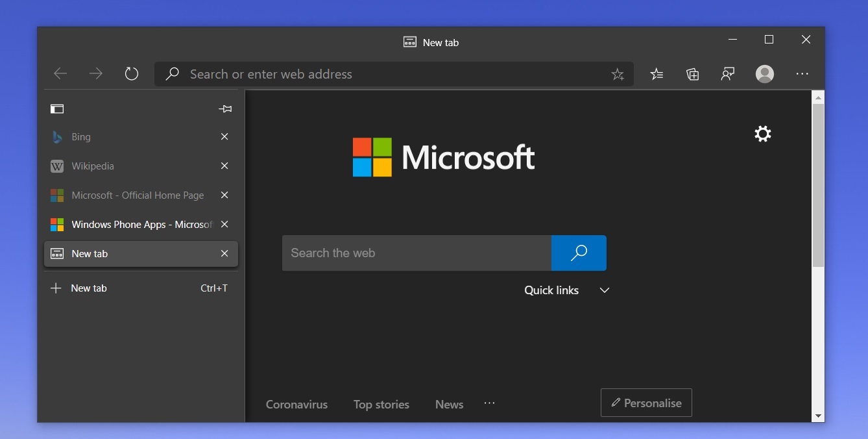The width and height of the screenshot is (868, 439).
Task: Close the Wikipedia tab
Action: tap(224, 166)
